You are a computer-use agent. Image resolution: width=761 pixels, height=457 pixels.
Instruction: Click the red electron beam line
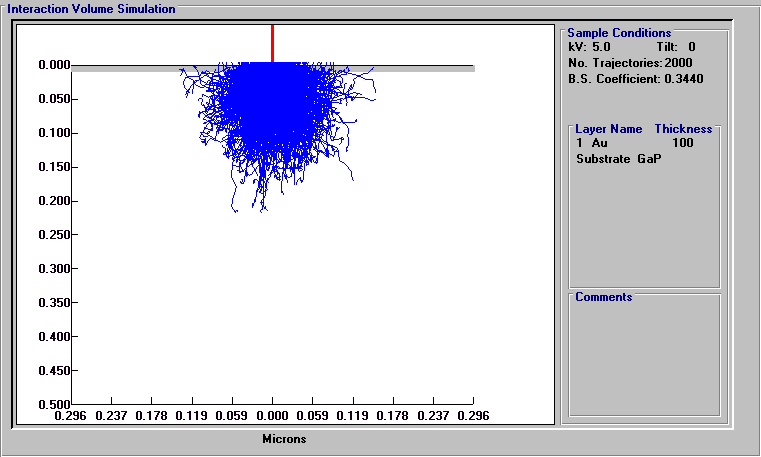pos(272,44)
